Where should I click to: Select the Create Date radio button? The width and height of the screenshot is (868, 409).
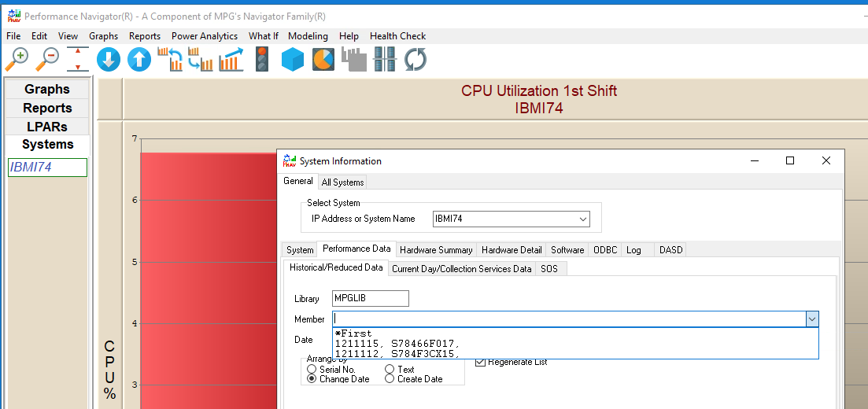pos(390,379)
